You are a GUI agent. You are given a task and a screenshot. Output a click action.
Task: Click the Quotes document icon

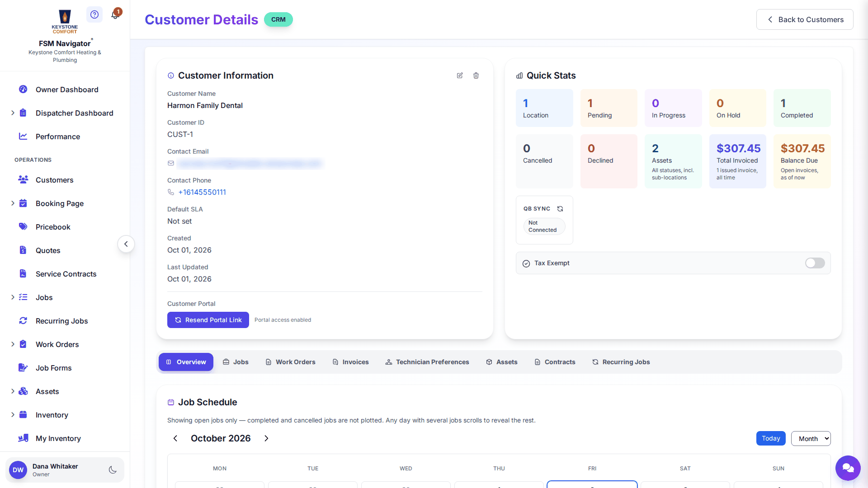point(23,250)
